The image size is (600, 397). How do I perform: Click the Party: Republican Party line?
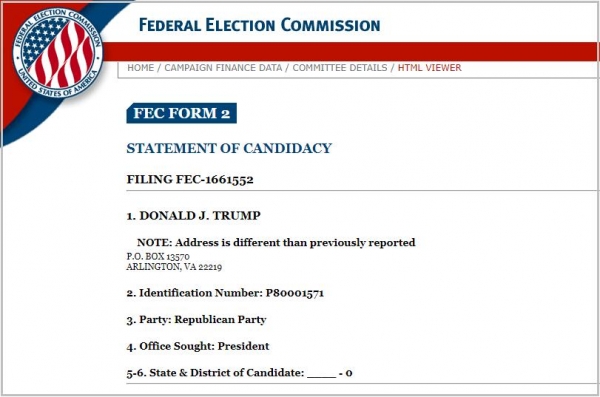[x=196, y=320]
